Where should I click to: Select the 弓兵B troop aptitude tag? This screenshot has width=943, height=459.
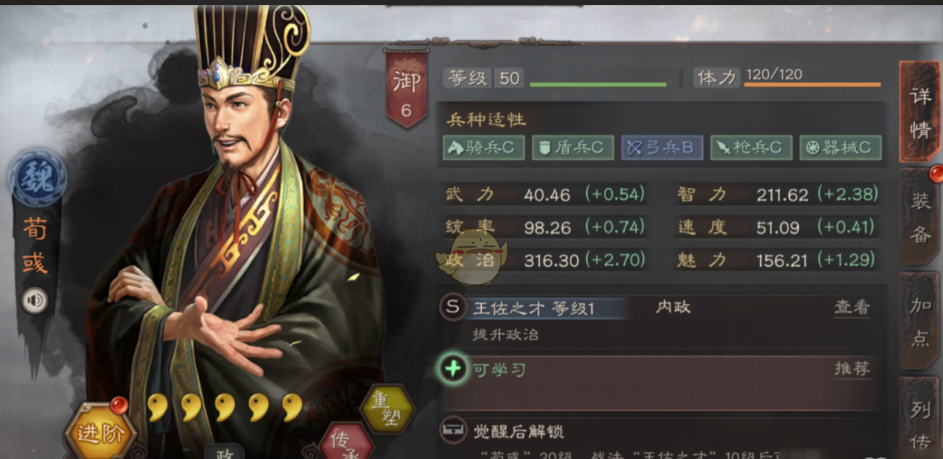[662, 148]
